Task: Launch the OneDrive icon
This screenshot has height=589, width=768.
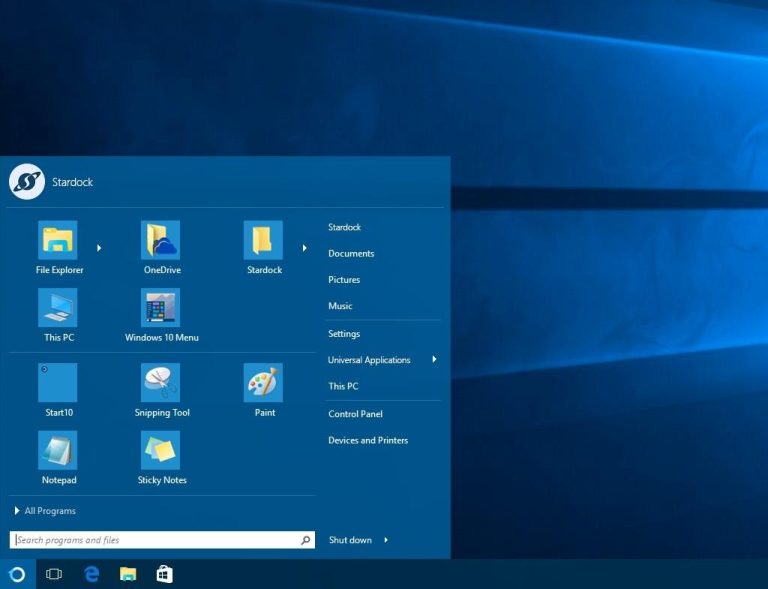Action: tap(160, 241)
